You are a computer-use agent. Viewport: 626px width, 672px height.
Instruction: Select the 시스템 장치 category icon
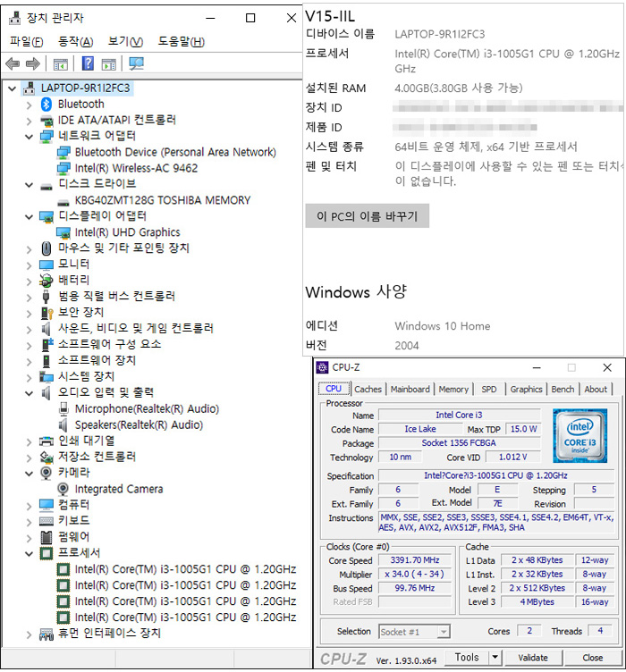point(47,376)
